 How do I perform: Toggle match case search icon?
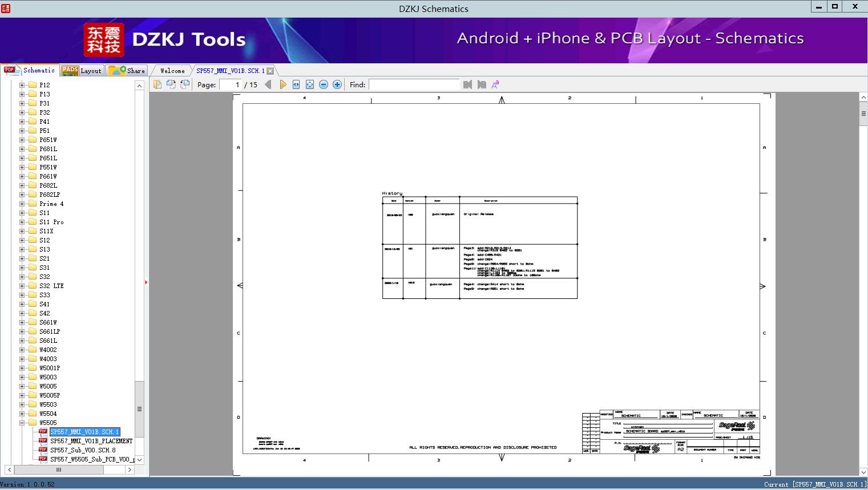coord(495,84)
